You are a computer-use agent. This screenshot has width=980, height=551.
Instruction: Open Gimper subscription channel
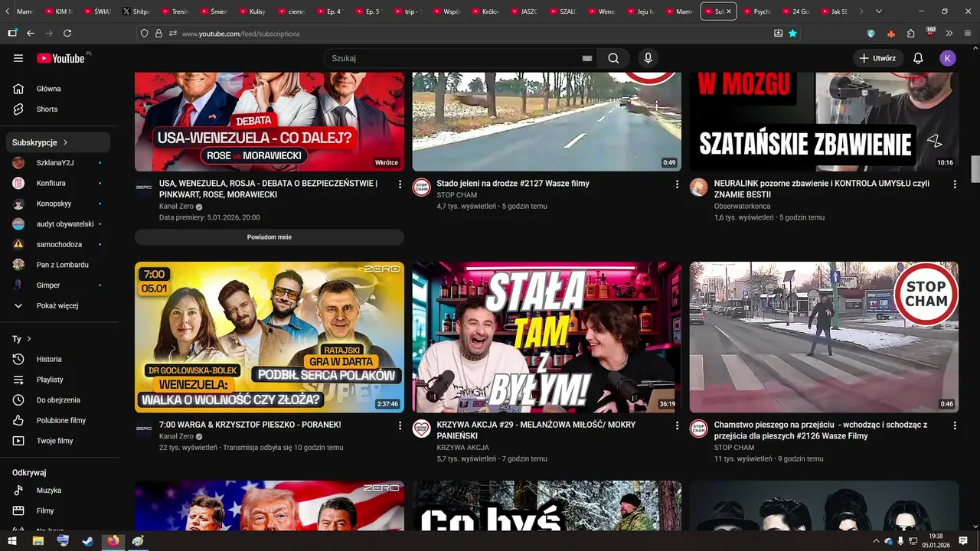[60, 285]
